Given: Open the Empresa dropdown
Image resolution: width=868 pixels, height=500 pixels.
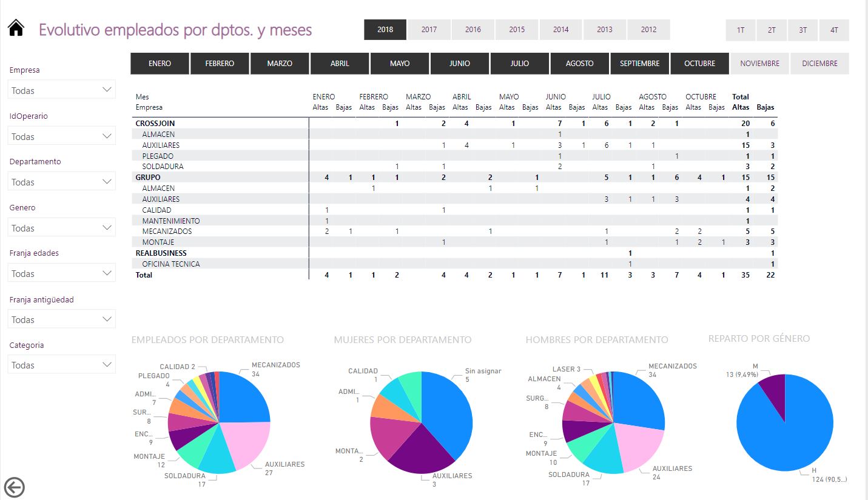Looking at the screenshot, I should pyautogui.click(x=62, y=90).
